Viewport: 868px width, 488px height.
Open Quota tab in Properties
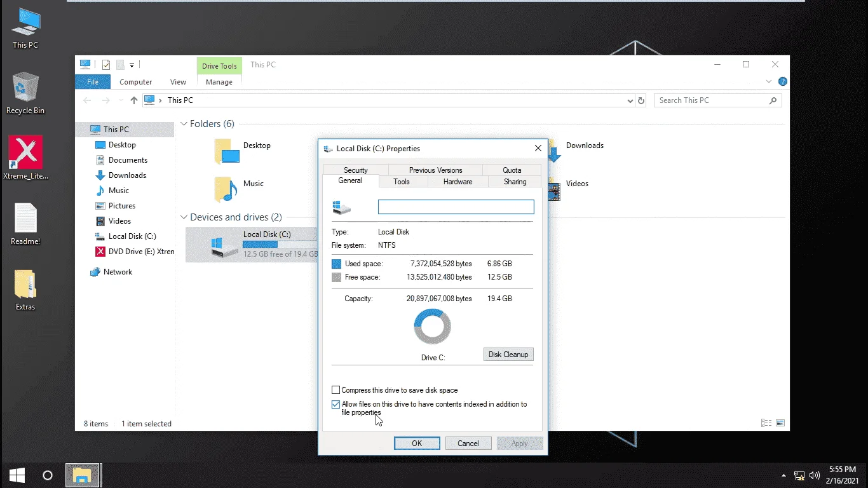[x=512, y=170]
